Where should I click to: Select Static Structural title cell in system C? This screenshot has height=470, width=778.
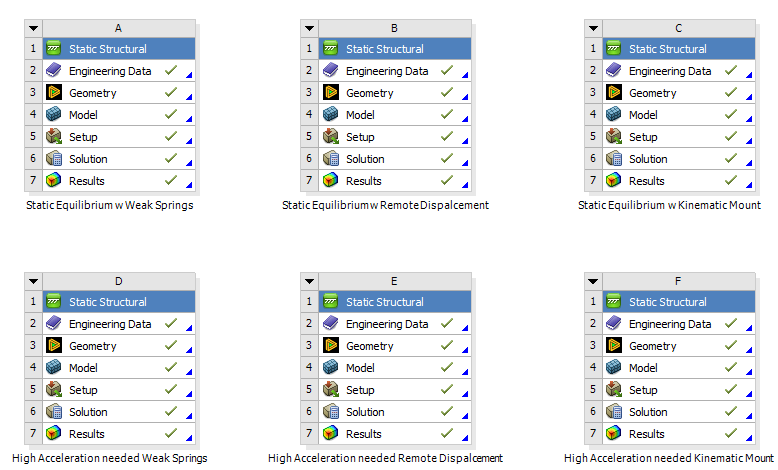point(679,49)
